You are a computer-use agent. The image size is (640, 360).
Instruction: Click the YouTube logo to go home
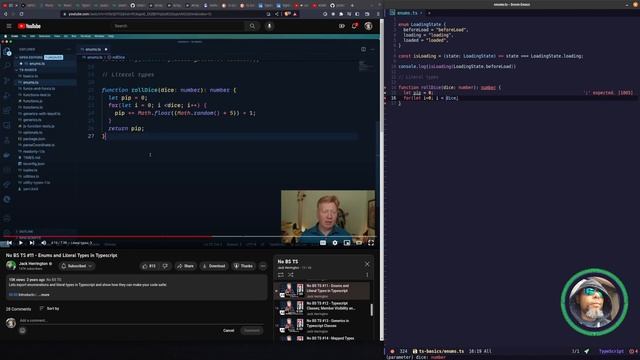(x=29, y=26)
